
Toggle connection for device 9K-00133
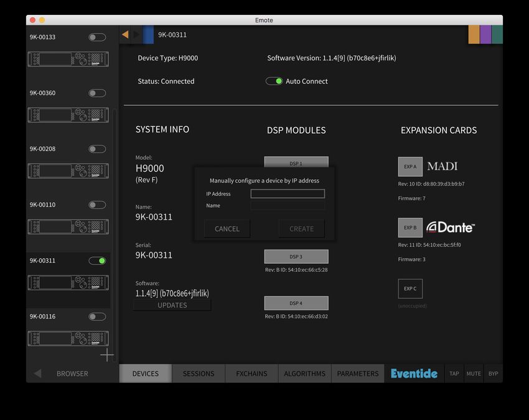tap(97, 37)
